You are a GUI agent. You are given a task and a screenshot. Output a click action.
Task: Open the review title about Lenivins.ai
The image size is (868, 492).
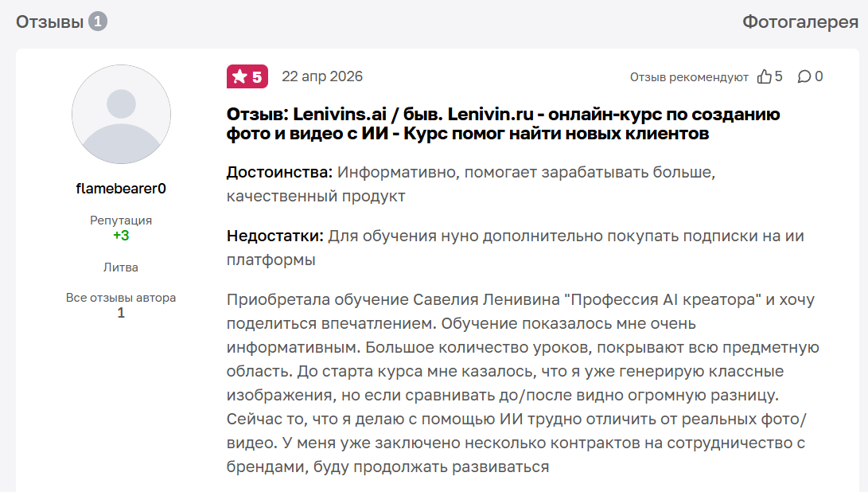click(x=503, y=123)
